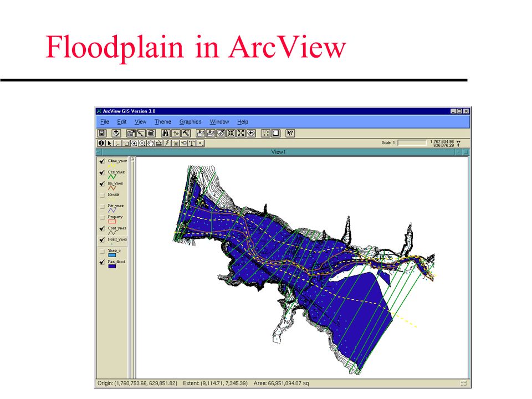This screenshot has height=399, width=532.
Task: Check the Riv_ynez theme checkbox
Action: coord(102,206)
